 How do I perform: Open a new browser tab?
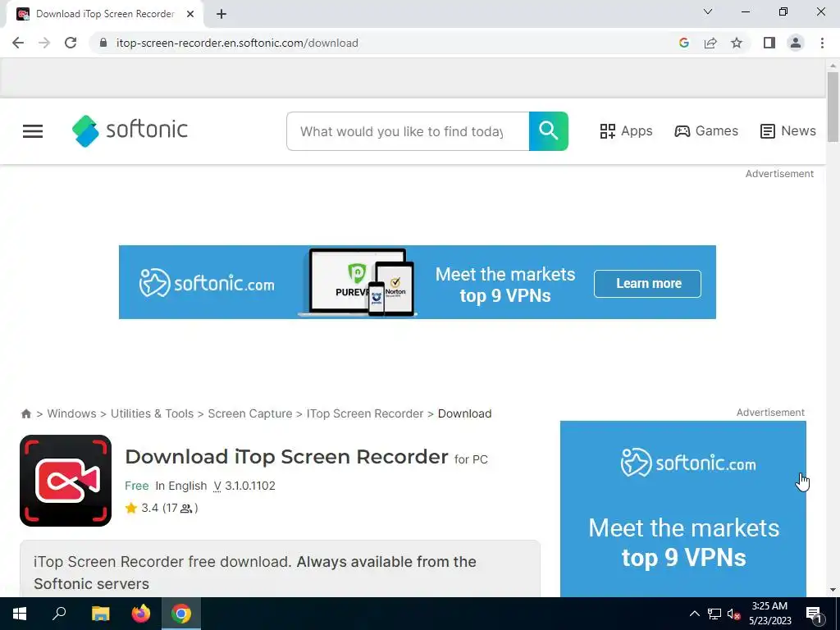pos(221,14)
